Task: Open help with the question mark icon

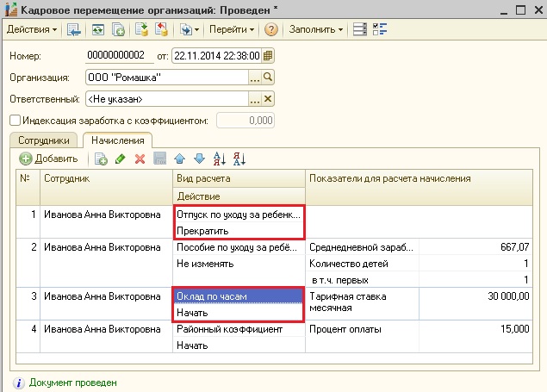Action: tap(271, 29)
